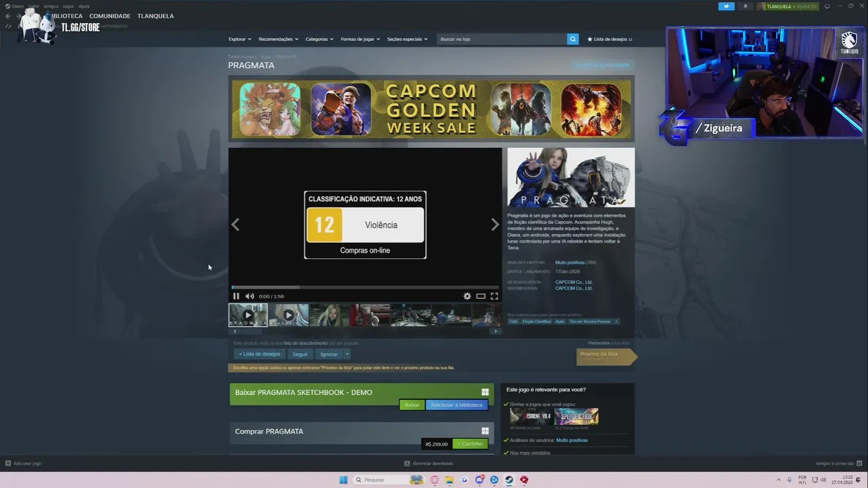Click the Ignorar button

pyautogui.click(x=329, y=354)
